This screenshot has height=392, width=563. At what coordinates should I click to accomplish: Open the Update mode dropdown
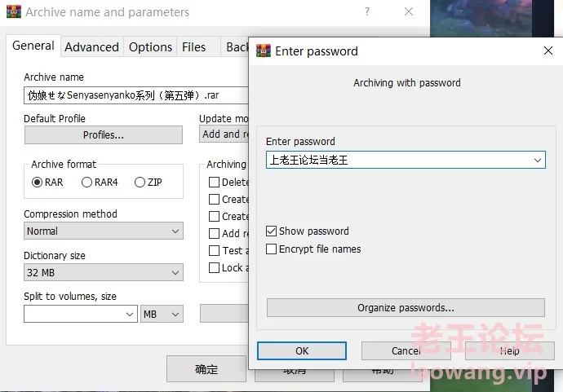click(x=224, y=134)
